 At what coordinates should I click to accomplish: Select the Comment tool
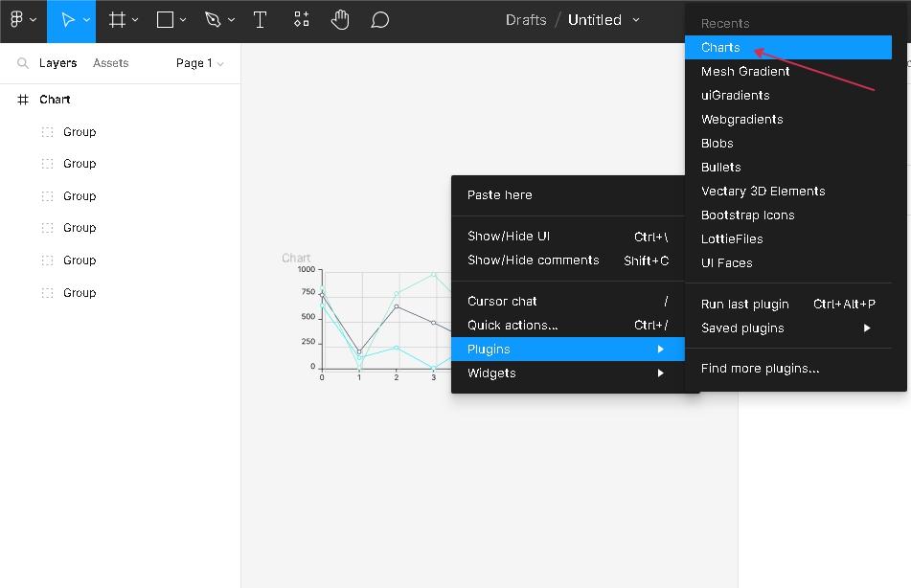tap(380, 20)
